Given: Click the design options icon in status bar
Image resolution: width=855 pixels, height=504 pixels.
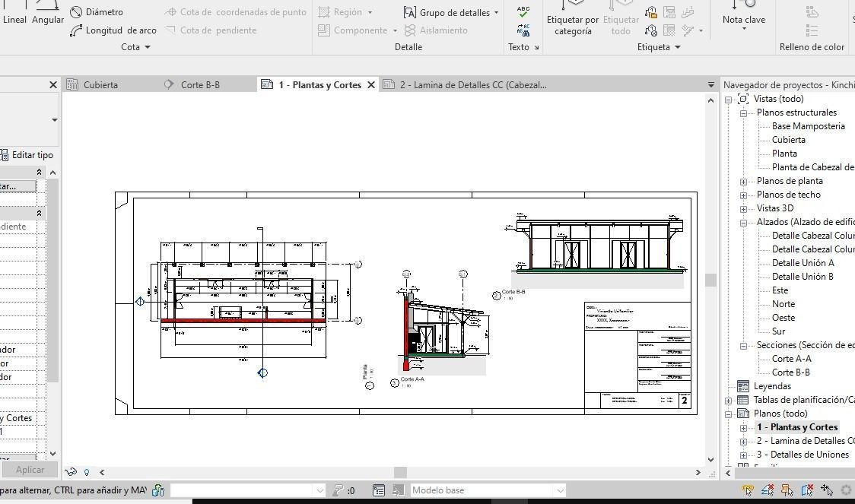Looking at the screenshot, I should click(x=378, y=490).
